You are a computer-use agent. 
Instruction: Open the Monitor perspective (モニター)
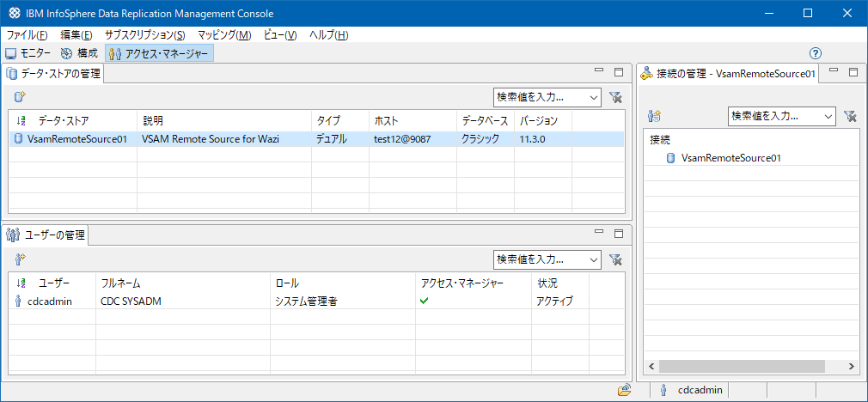click(28, 53)
